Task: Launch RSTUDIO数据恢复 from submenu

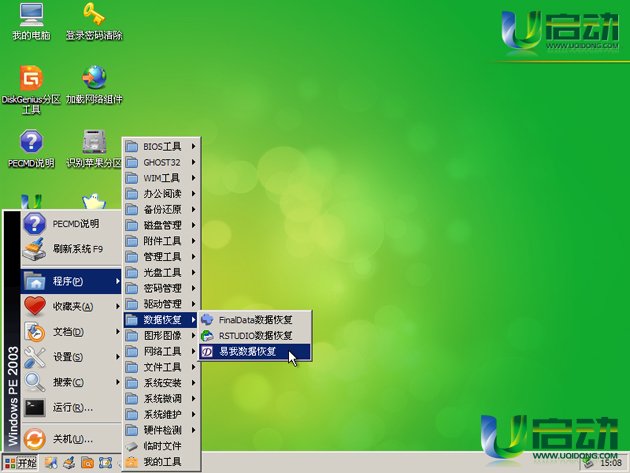Action: point(255,336)
